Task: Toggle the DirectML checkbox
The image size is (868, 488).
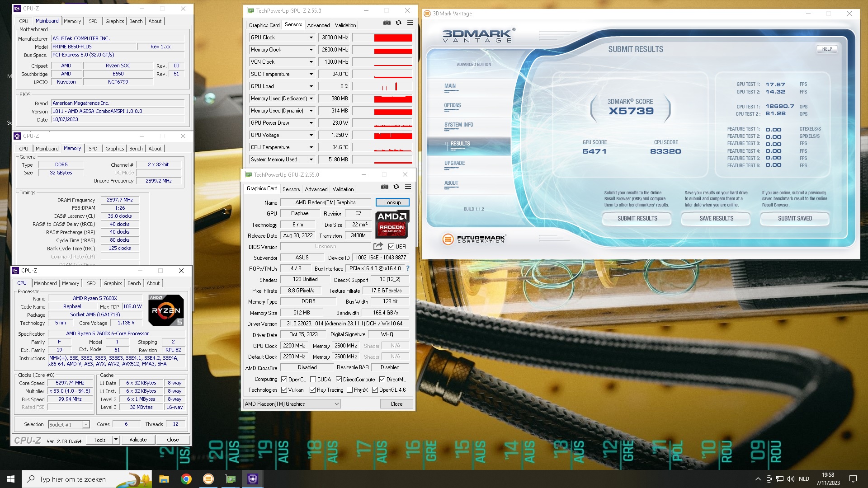Action: (382, 380)
